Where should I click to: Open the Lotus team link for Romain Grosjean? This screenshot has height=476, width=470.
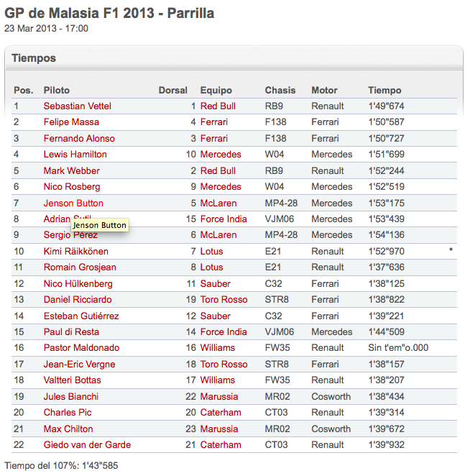click(x=211, y=267)
